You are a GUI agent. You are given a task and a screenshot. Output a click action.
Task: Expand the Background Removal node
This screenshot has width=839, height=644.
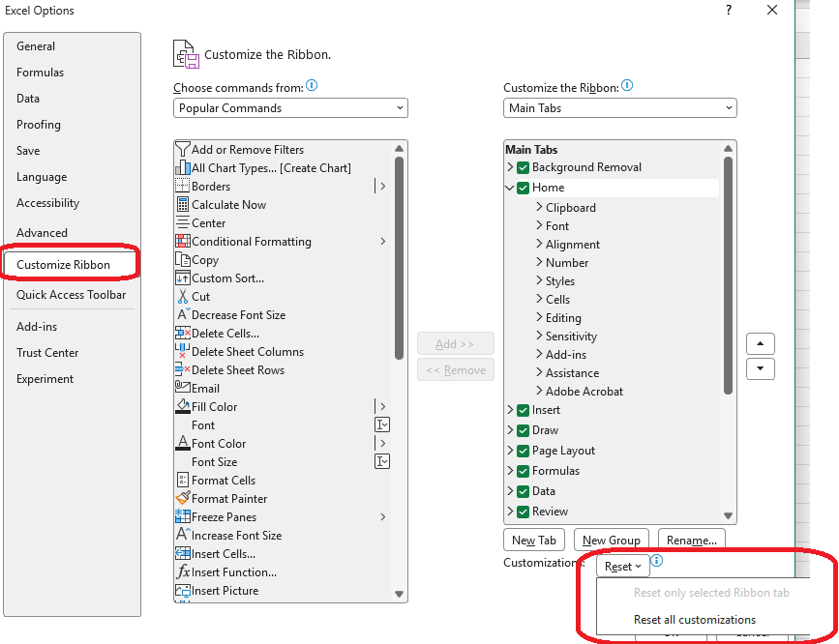pos(510,167)
